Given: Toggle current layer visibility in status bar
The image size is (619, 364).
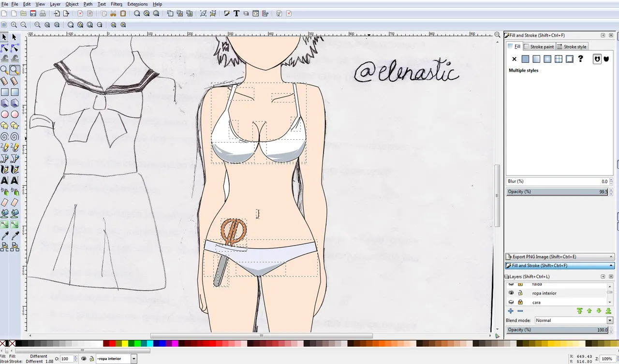Looking at the screenshot, I should coord(84,359).
